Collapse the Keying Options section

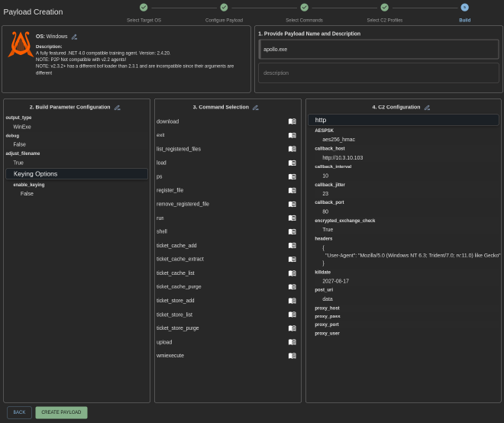tap(76, 174)
